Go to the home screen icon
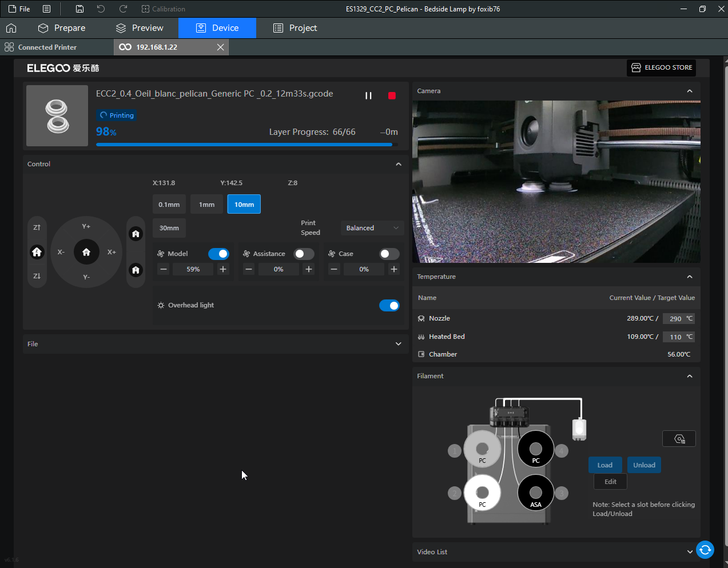 [x=11, y=28]
